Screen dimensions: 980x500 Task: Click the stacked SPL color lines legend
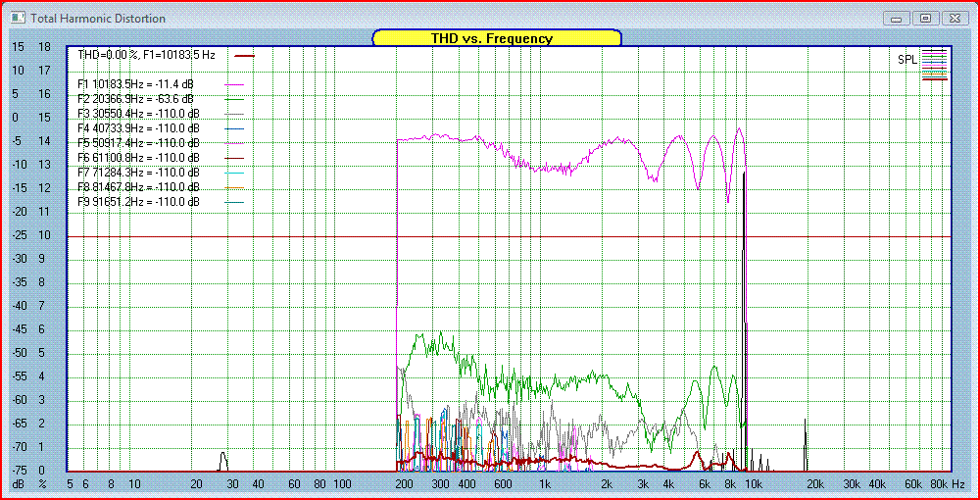[x=935, y=64]
